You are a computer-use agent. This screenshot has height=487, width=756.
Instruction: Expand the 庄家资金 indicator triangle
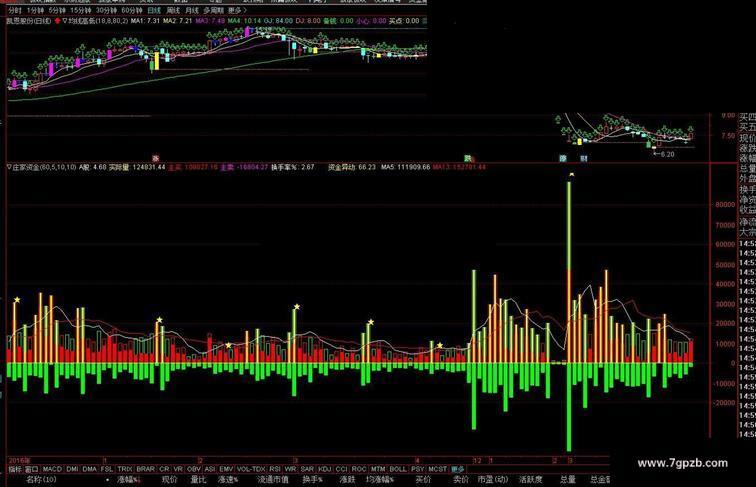[x=9, y=167]
